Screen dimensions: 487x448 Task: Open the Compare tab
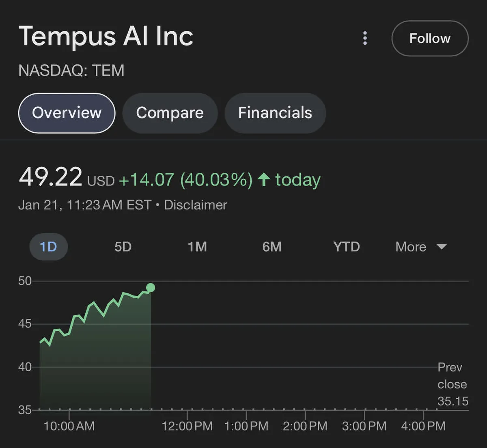point(170,113)
